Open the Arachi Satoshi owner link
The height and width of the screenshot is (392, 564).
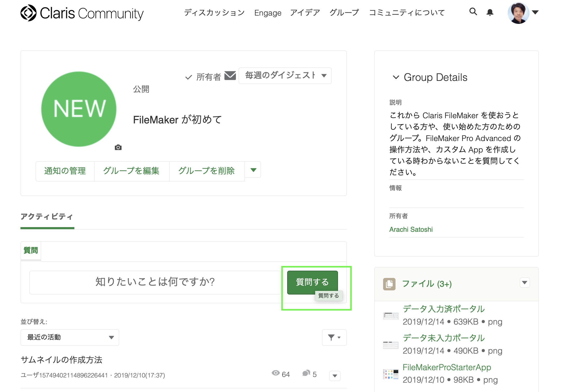(411, 229)
